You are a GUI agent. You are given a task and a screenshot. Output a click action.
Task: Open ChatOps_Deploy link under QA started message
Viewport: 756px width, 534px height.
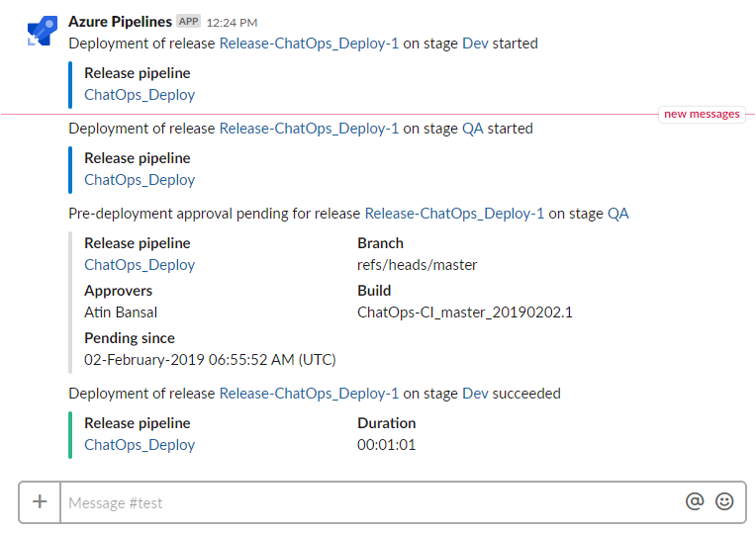coord(140,180)
